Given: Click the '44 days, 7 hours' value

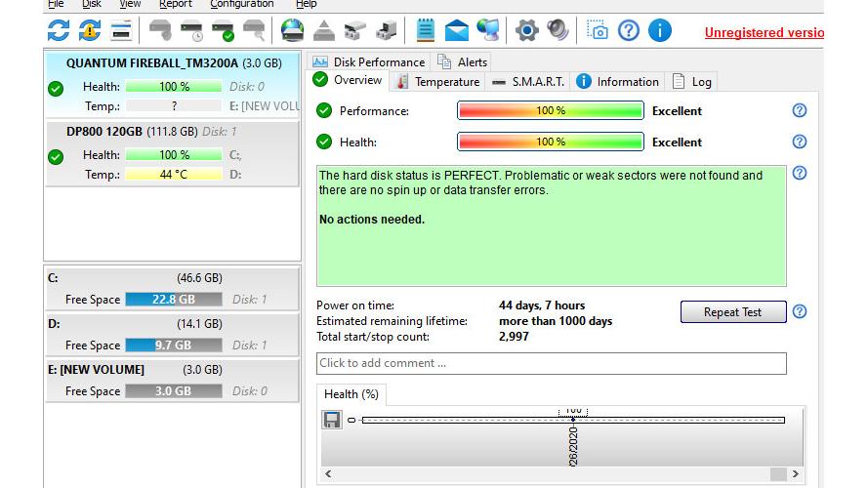Looking at the screenshot, I should pos(542,305).
